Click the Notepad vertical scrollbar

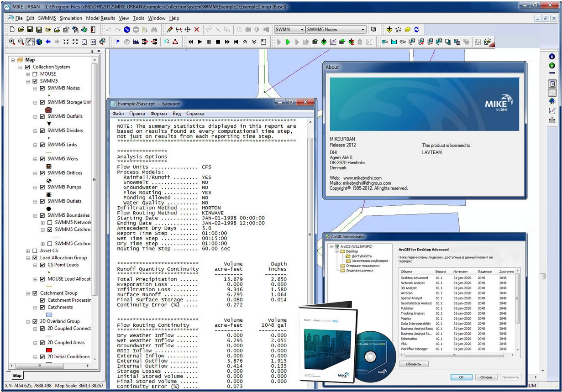point(310,253)
